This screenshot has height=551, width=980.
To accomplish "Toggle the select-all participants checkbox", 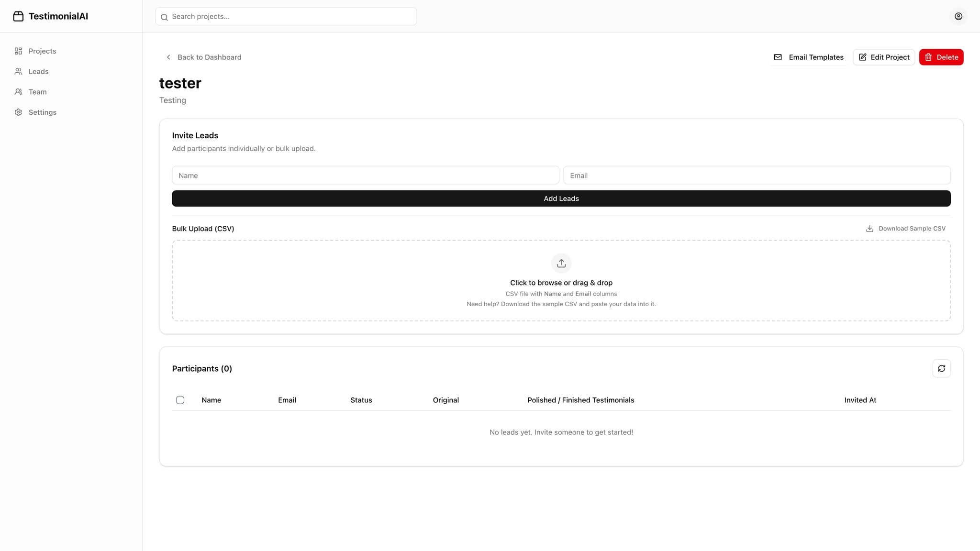I will click(180, 400).
